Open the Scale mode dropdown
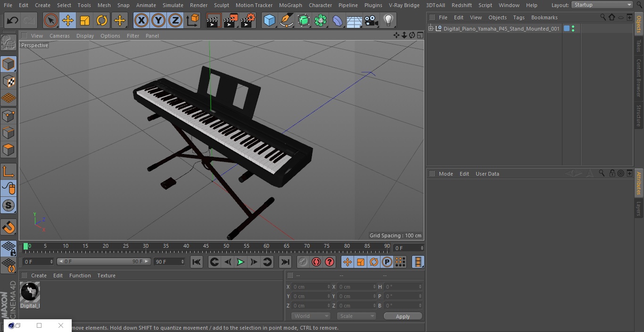 click(x=356, y=316)
